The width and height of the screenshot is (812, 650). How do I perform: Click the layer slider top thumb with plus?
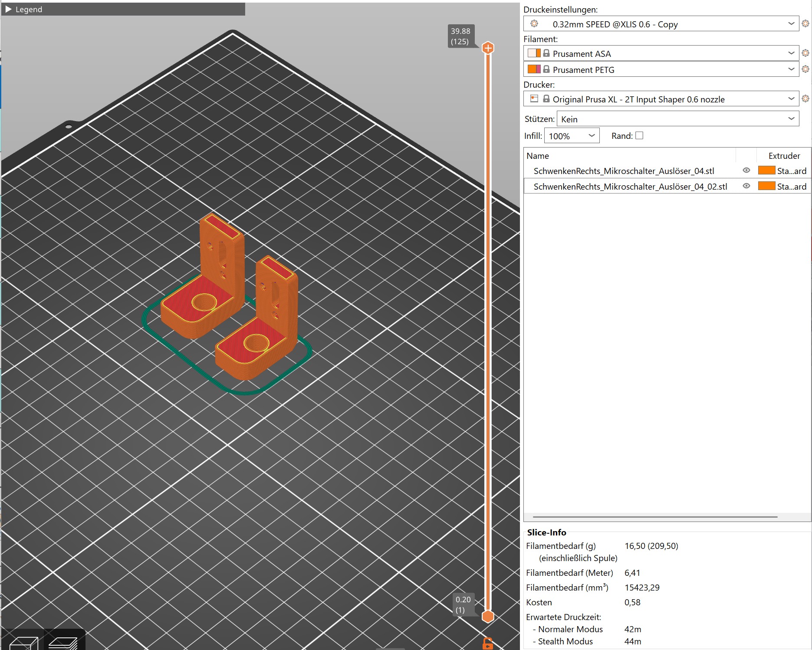pyautogui.click(x=488, y=48)
